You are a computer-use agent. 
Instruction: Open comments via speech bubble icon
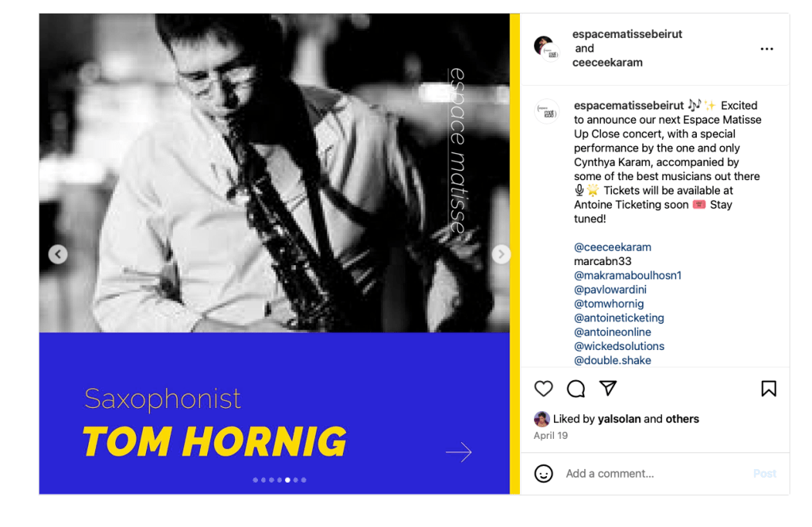click(575, 388)
